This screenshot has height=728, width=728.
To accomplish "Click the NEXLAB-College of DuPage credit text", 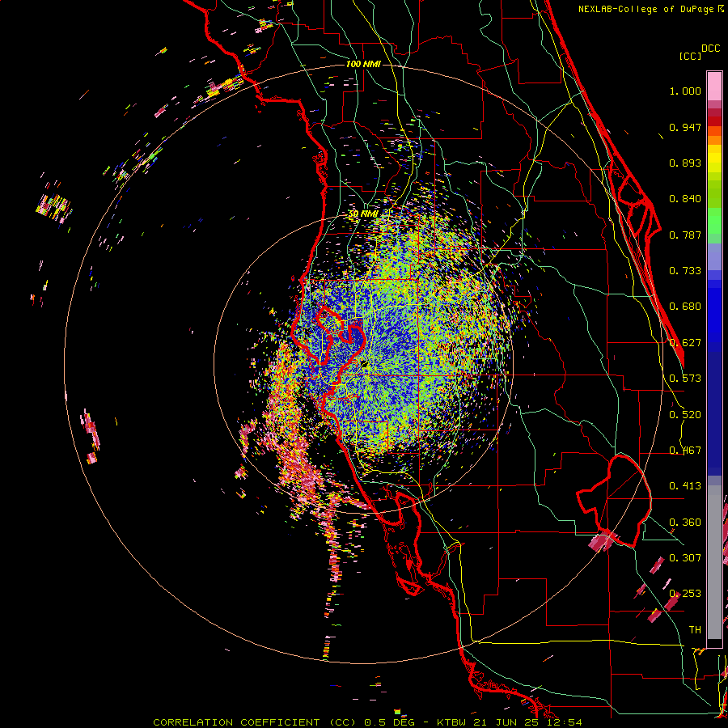I will (x=646, y=9).
